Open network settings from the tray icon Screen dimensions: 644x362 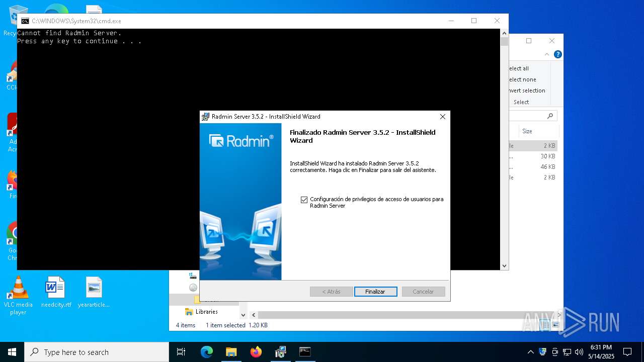click(567, 352)
